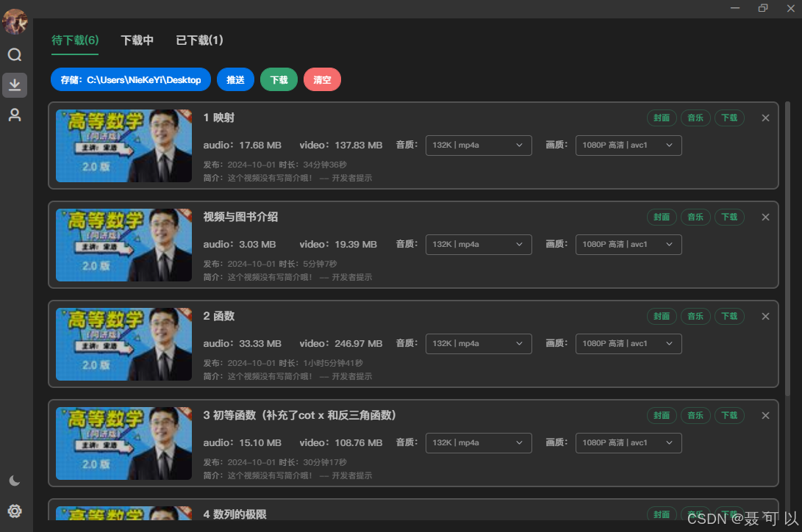Click the title '4 数列的极限'
Image resolution: width=802 pixels, height=532 pixels.
234,514
